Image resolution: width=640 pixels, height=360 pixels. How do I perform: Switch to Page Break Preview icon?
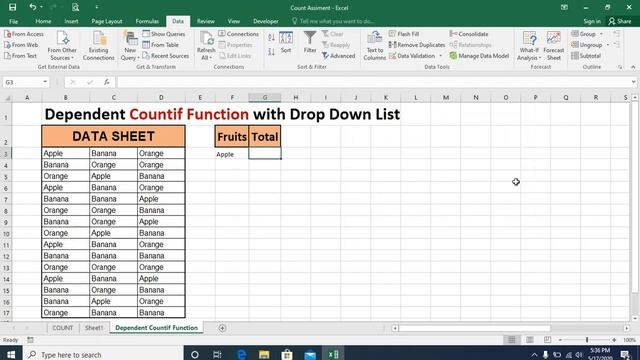(547, 340)
